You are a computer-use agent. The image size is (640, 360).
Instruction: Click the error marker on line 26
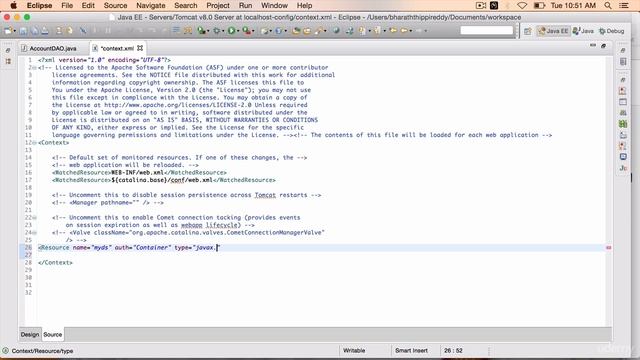coord(609,247)
